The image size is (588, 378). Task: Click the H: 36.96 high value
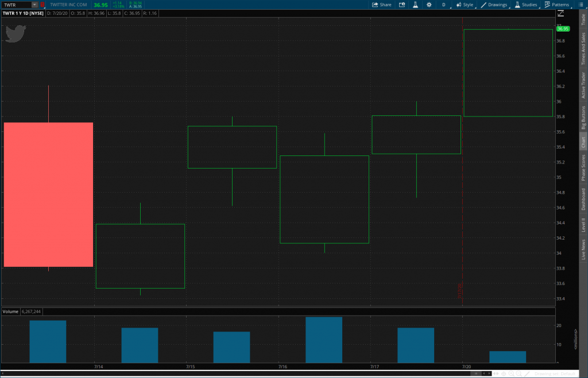pyautogui.click(x=96, y=13)
